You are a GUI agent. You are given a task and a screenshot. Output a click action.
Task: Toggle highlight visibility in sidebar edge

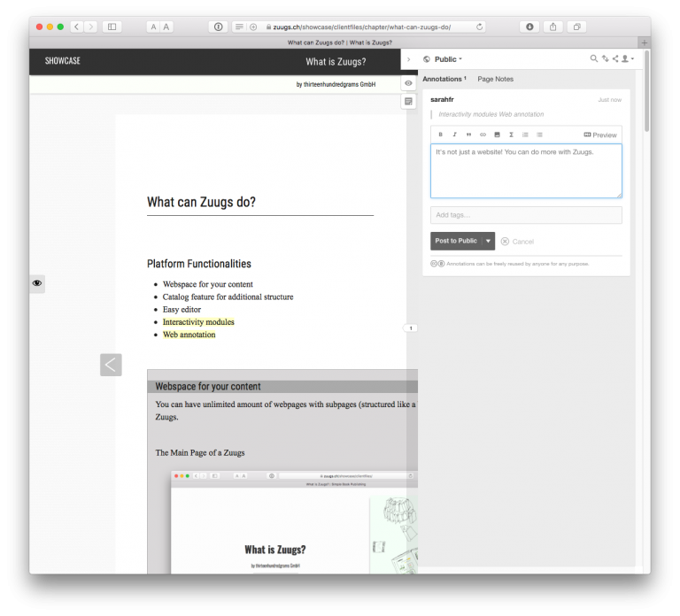click(408, 82)
